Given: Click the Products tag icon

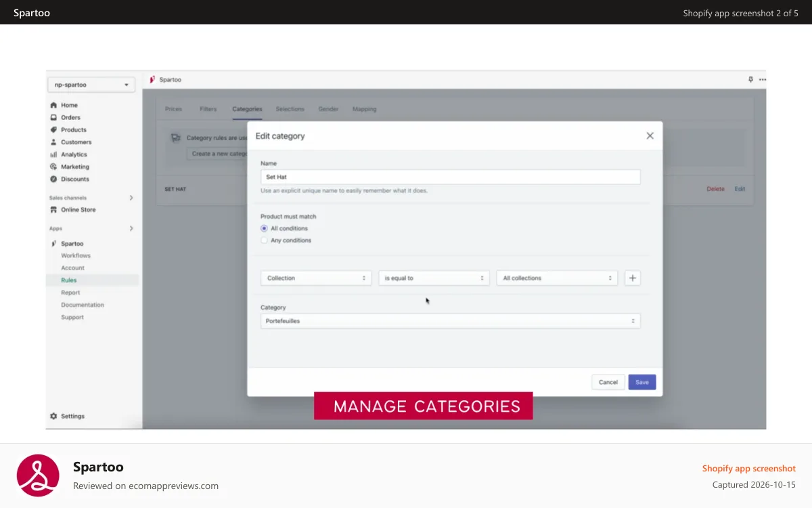Looking at the screenshot, I should point(53,129).
